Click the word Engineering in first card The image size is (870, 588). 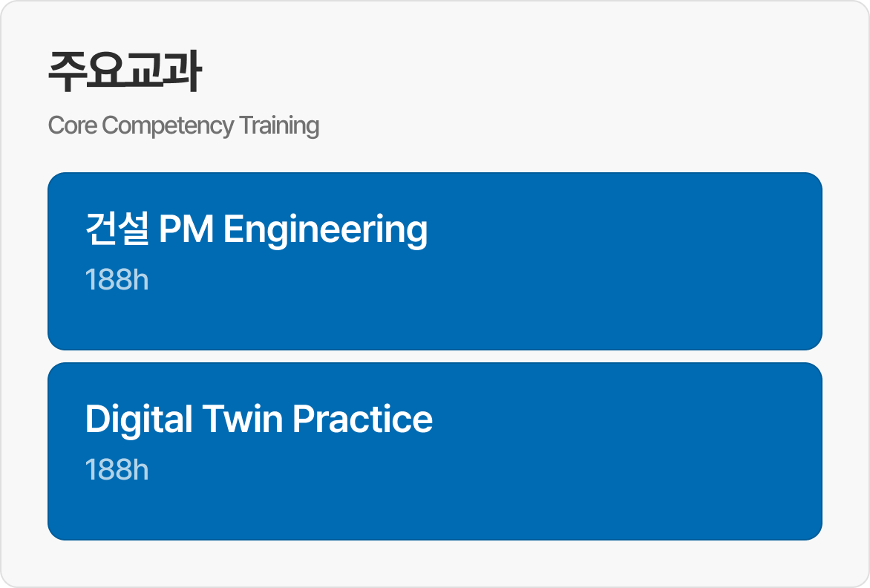pyautogui.click(x=325, y=229)
